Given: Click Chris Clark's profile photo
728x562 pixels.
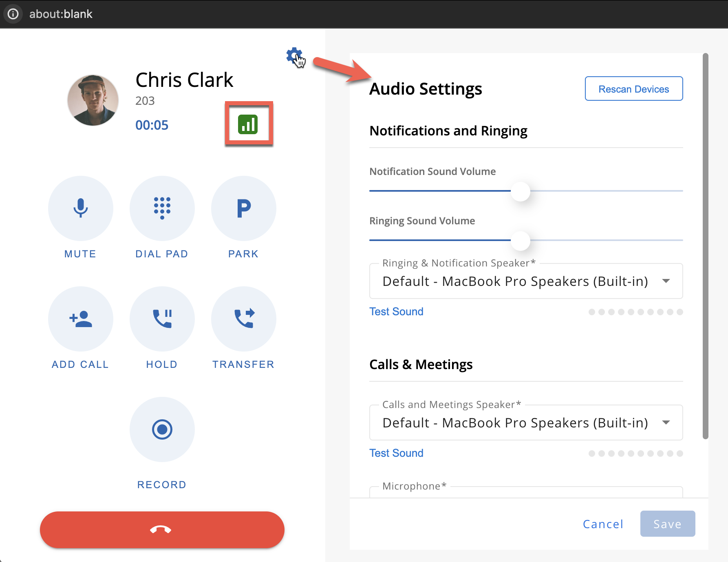Looking at the screenshot, I should click(x=93, y=100).
